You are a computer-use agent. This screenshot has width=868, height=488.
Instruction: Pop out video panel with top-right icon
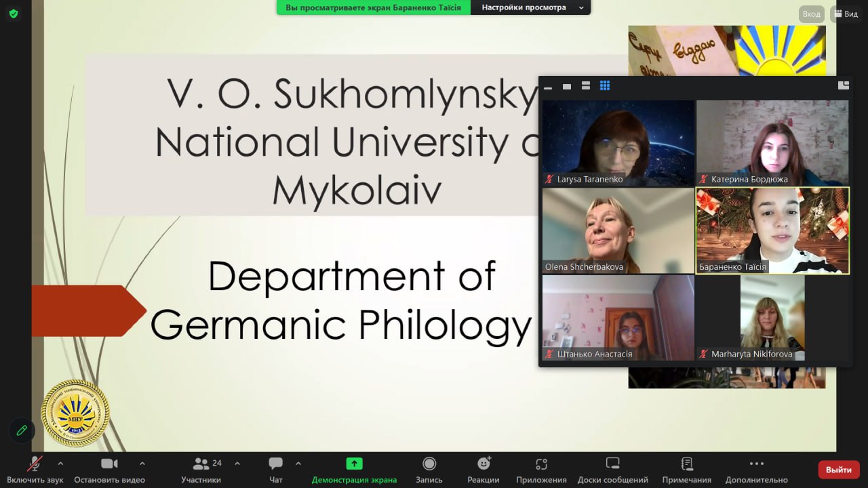[844, 85]
